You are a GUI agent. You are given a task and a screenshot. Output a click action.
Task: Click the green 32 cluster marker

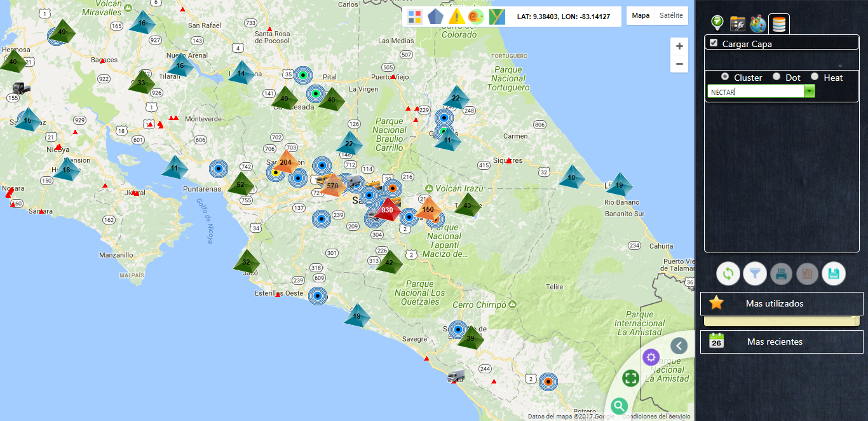coord(247,261)
